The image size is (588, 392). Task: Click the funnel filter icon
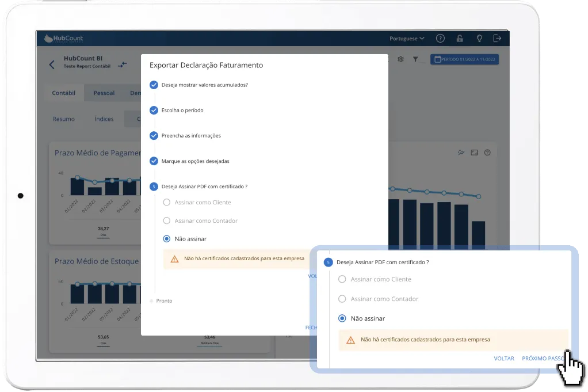coord(415,59)
